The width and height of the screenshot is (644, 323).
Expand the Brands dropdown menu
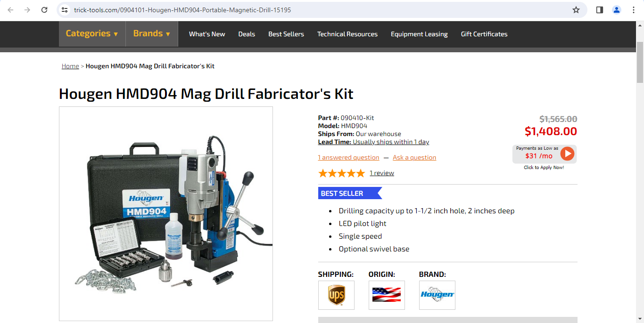click(152, 34)
